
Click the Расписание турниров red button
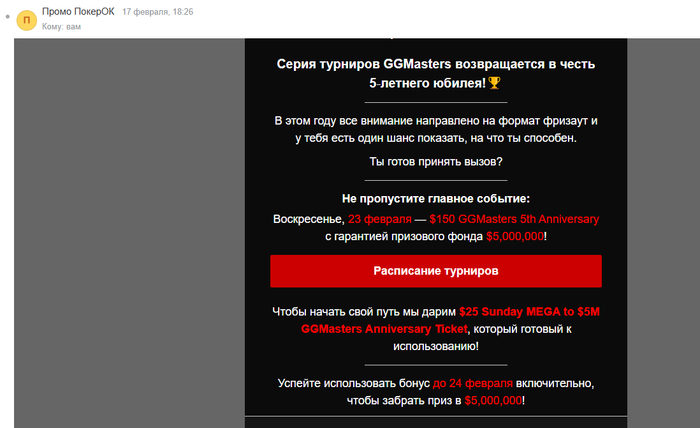(x=436, y=271)
